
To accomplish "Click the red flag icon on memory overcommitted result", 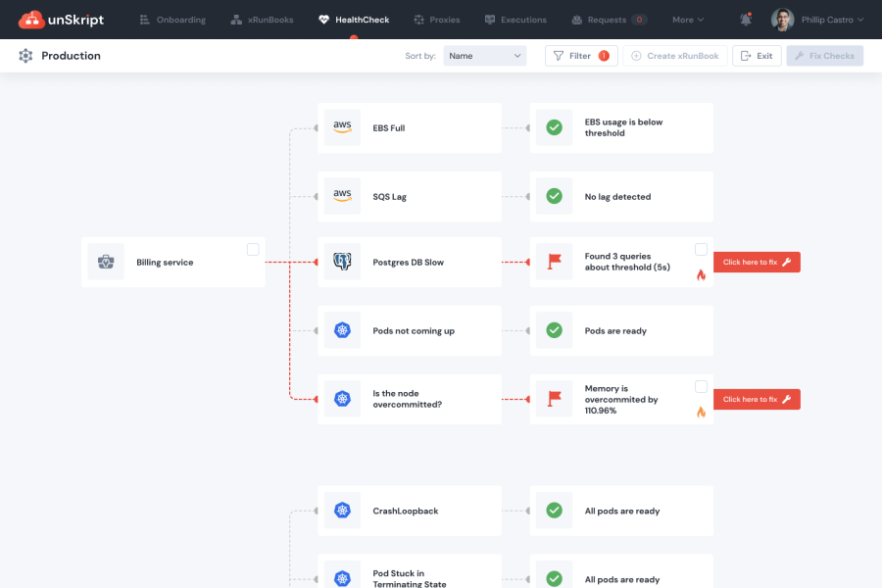I will [554, 399].
